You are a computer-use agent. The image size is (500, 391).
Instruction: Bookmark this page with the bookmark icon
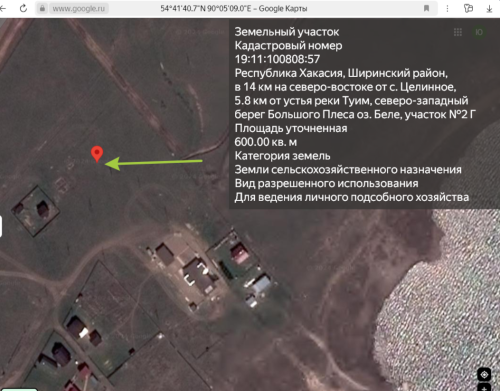pyautogui.click(x=426, y=8)
